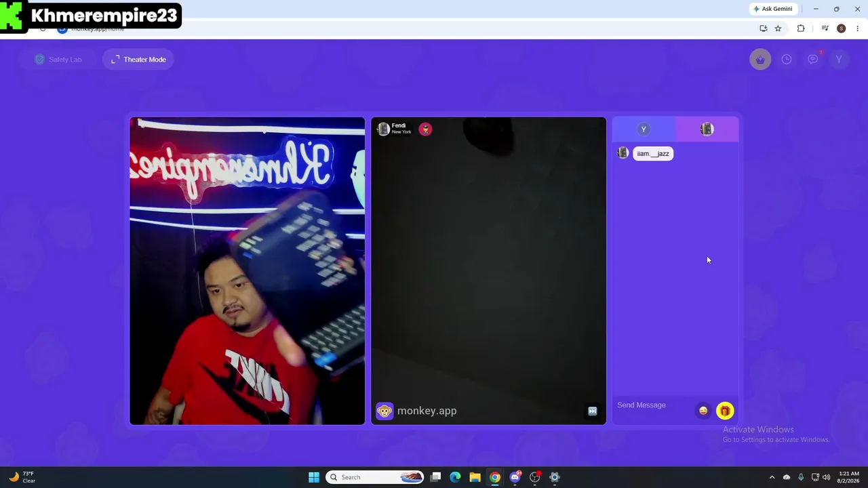Open the chat messages heart-bubble icon

tap(813, 59)
